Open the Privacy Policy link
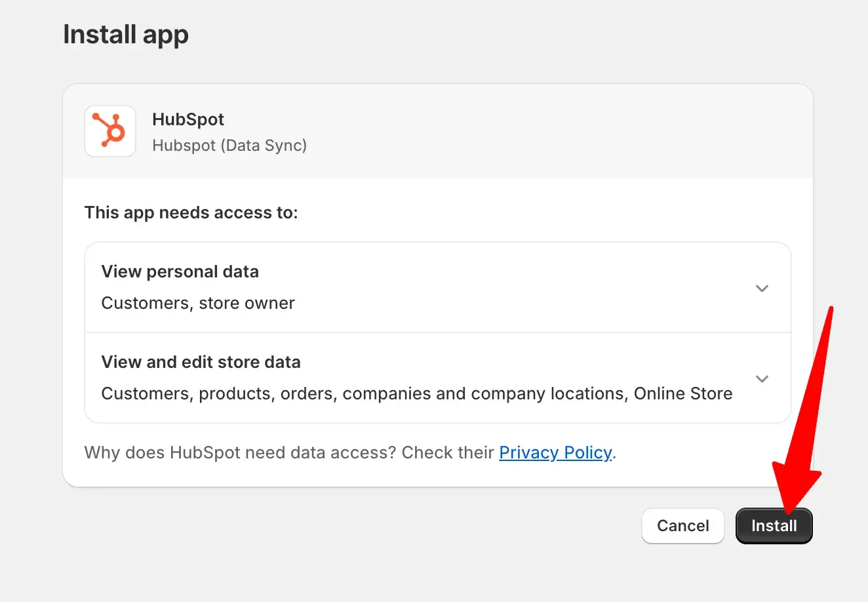This screenshot has width=868, height=602. (x=555, y=452)
